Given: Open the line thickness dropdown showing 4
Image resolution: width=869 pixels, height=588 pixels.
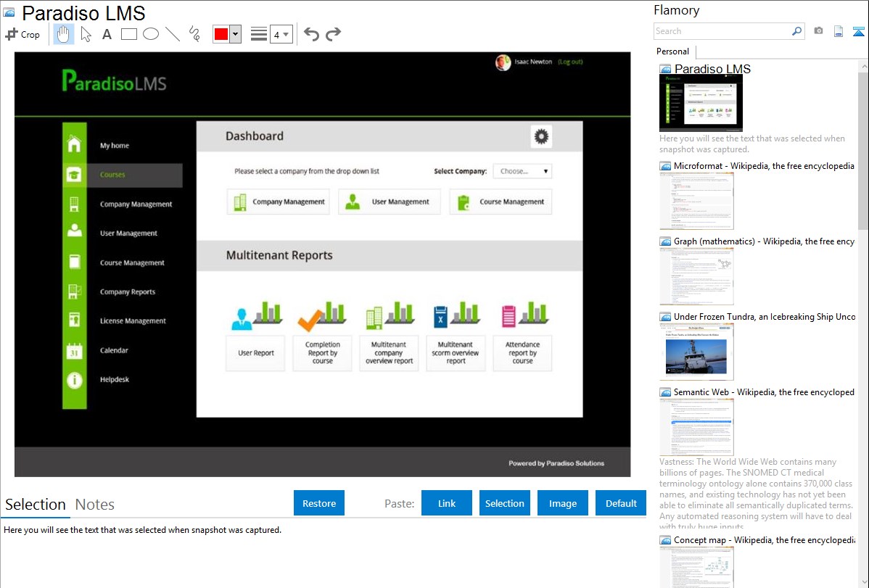Looking at the screenshot, I should pyautogui.click(x=281, y=34).
